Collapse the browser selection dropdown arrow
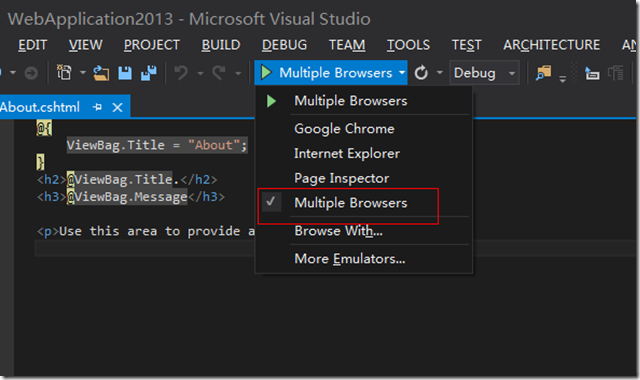 point(402,73)
